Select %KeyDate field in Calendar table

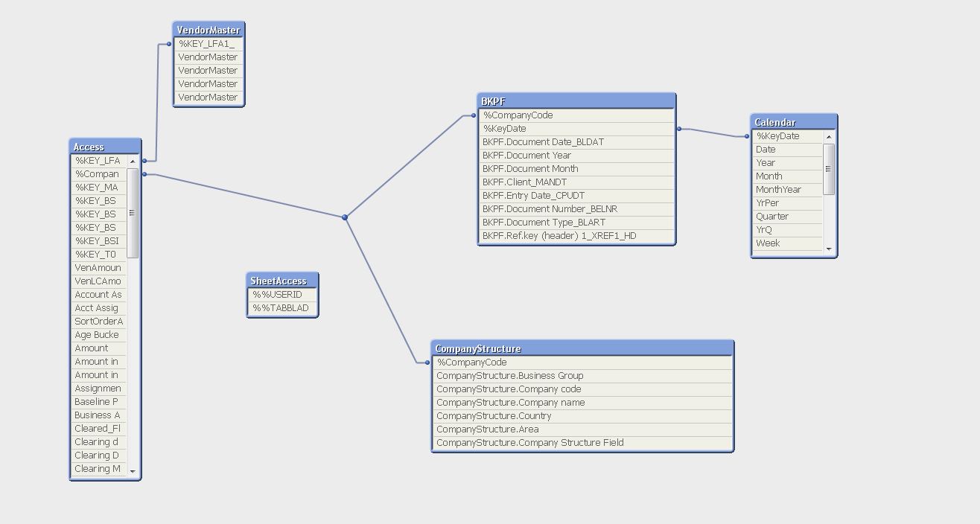click(x=788, y=136)
